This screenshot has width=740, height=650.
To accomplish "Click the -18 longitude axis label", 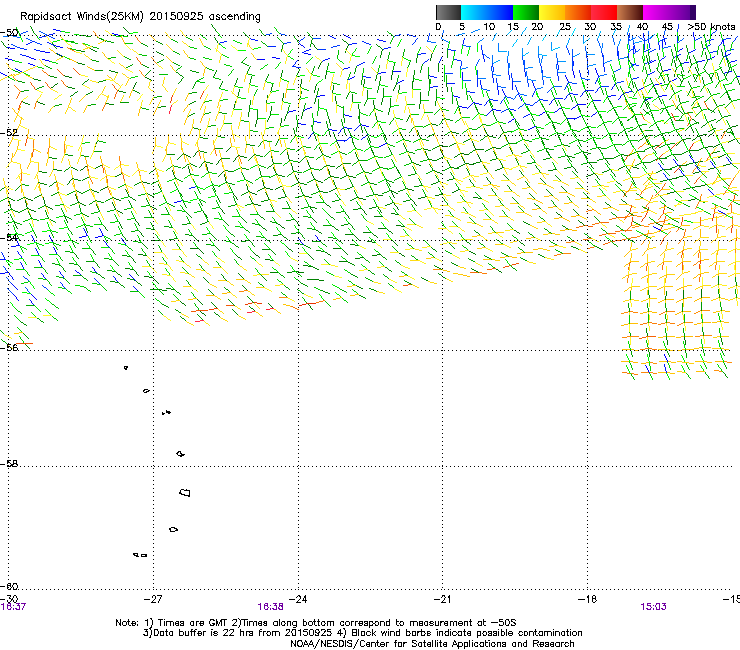I will tap(587, 599).
